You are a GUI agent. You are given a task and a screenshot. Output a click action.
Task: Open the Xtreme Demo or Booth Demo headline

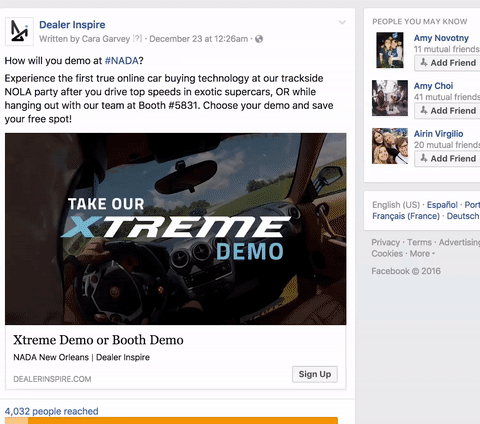tap(98, 340)
